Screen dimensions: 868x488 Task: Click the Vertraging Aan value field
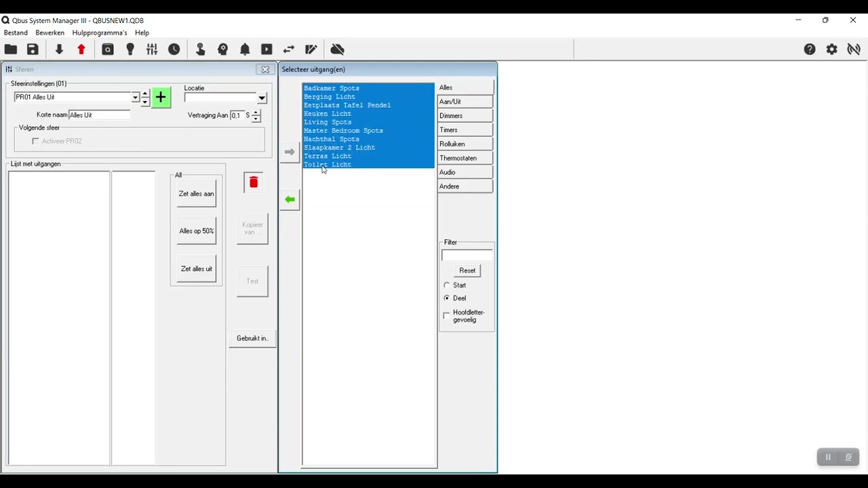tap(237, 115)
